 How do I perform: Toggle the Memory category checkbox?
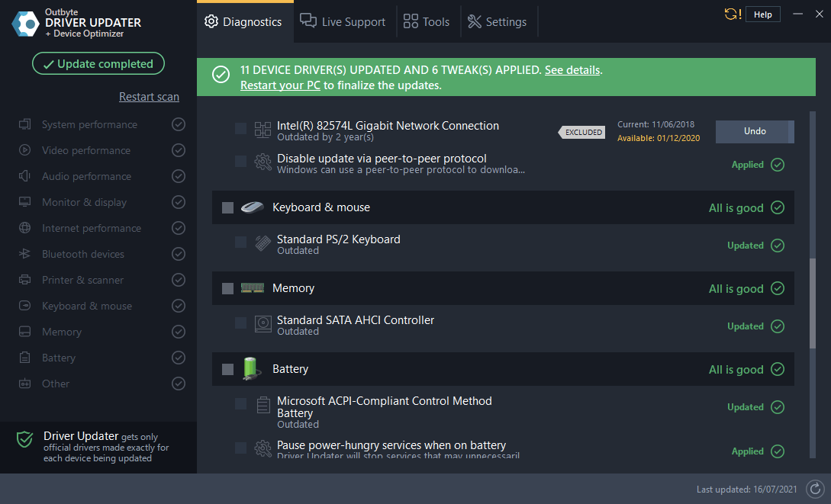point(227,288)
